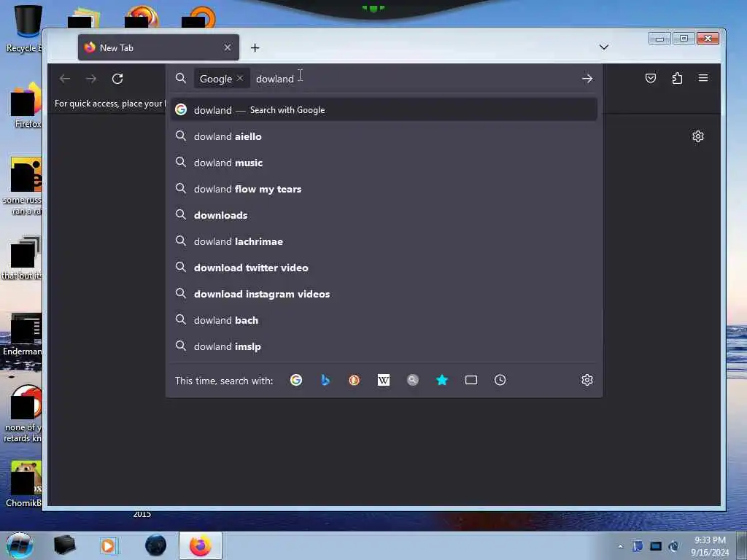Open a new tab with plus button
Image resolution: width=747 pixels, height=560 pixels.
point(255,47)
